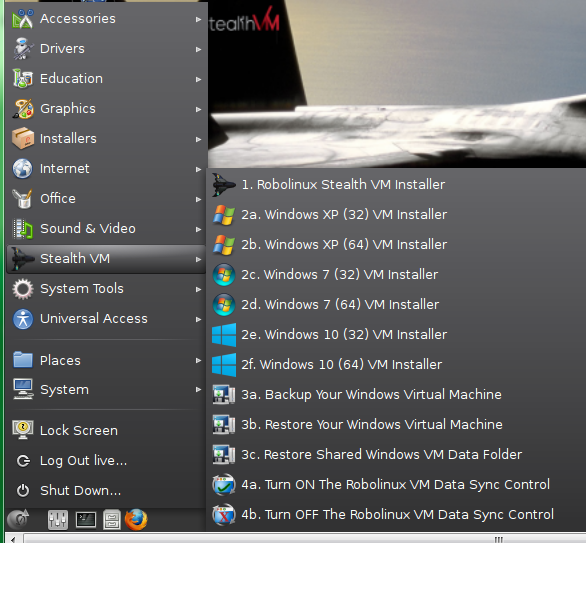Open the Universal Access menu category
586x615 pixels.
[x=106, y=318]
